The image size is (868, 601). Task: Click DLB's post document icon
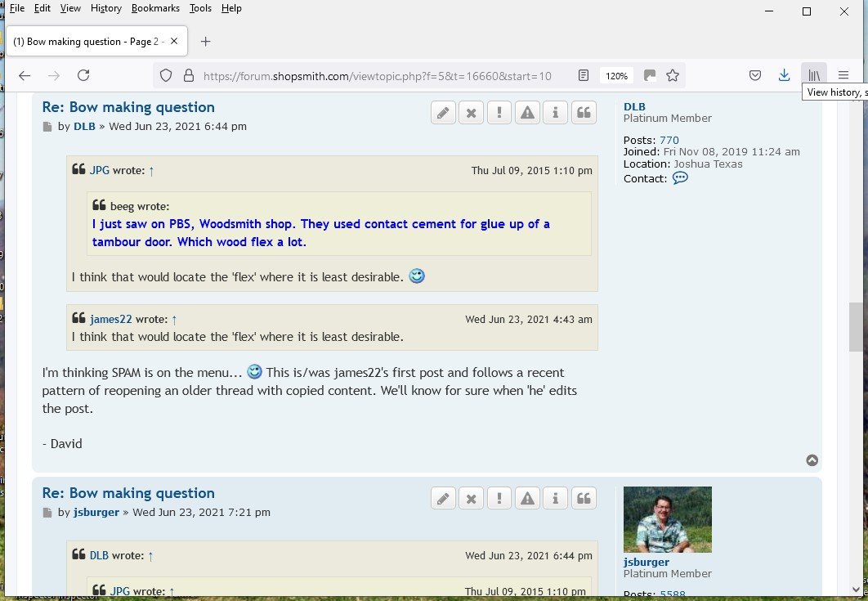[47, 127]
